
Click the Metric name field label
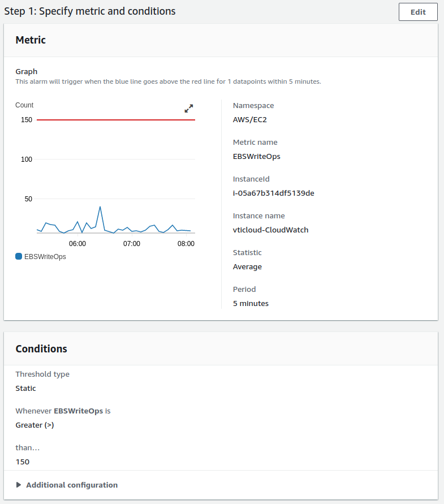click(x=255, y=142)
